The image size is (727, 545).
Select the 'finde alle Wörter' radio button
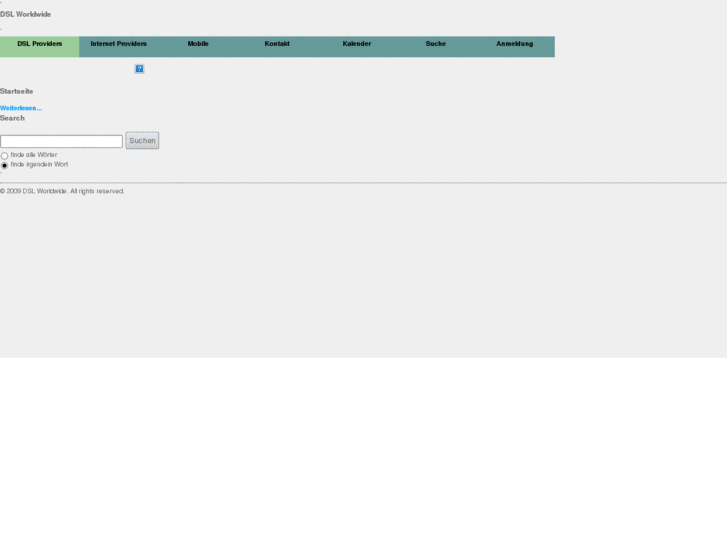point(5,156)
